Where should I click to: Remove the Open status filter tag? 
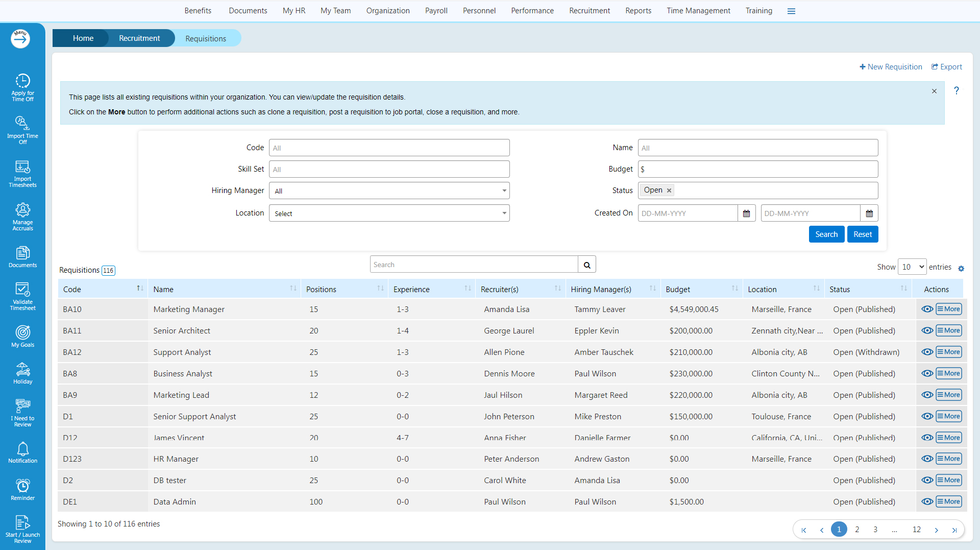pos(669,190)
